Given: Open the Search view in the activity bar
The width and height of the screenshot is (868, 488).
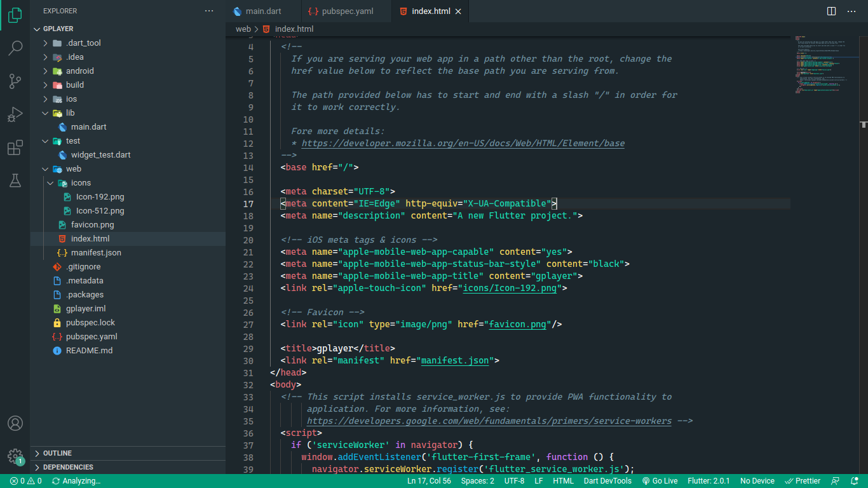Looking at the screenshot, I should [15, 48].
